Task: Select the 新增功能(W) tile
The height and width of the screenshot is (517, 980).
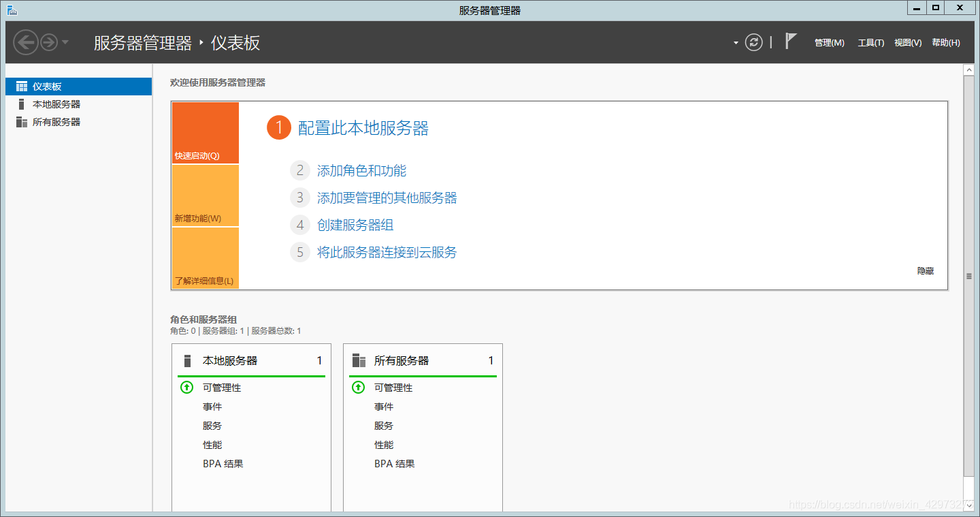Action: [x=206, y=195]
